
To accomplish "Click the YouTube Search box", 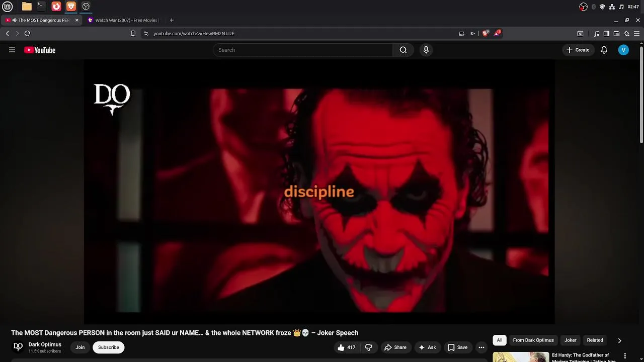I will pyautogui.click(x=303, y=50).
